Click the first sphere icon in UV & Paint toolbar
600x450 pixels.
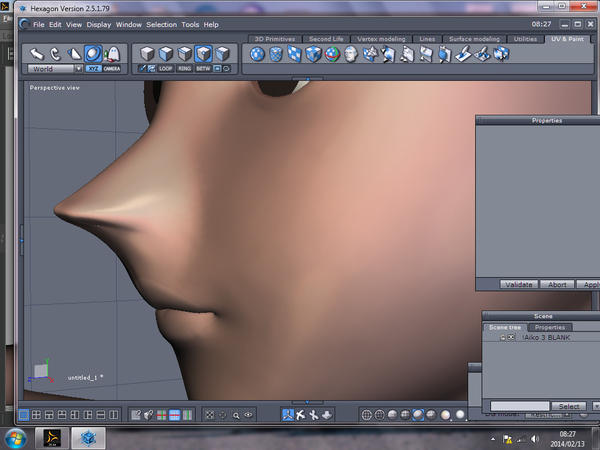tap(258, 54)
